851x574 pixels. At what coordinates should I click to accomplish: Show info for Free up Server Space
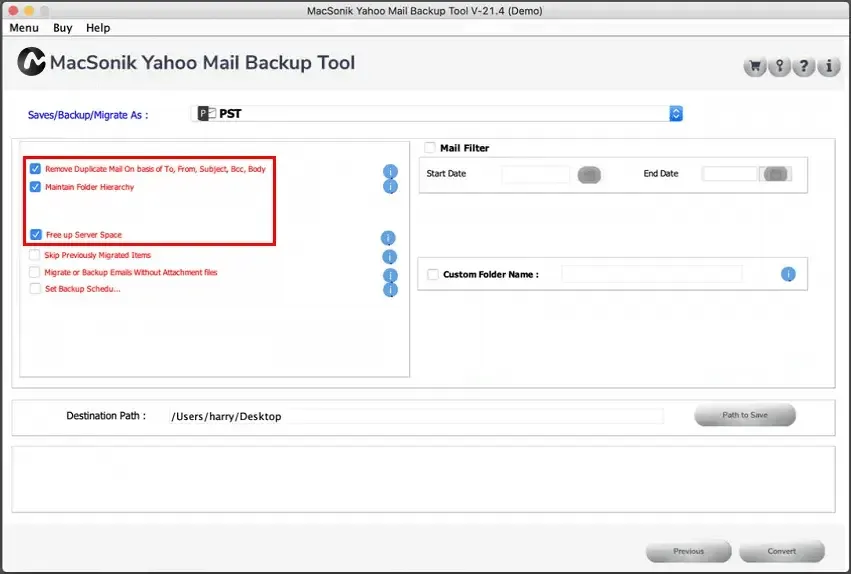[x=388, y=238]
